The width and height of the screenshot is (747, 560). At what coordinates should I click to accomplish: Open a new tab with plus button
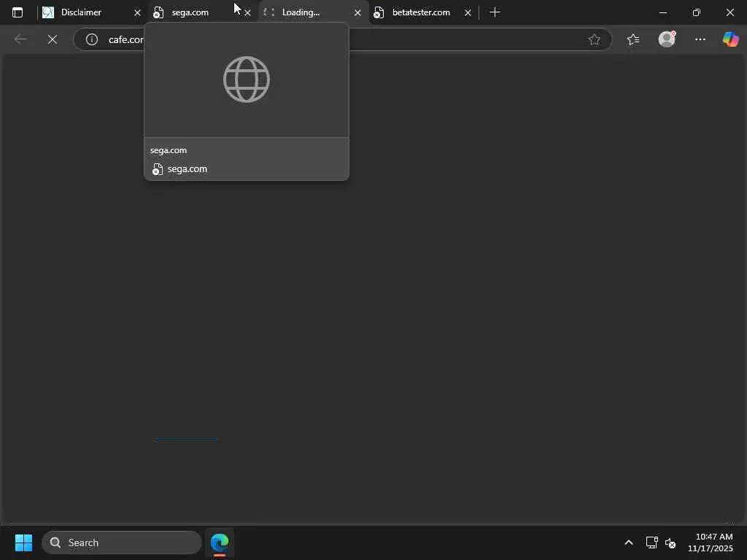[x=495, y=12]
